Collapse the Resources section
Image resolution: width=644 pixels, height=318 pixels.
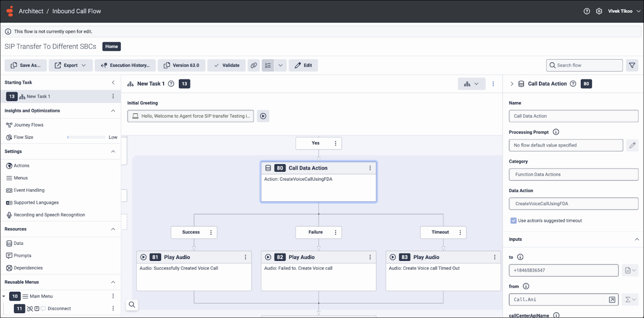(x=113, y=229)
